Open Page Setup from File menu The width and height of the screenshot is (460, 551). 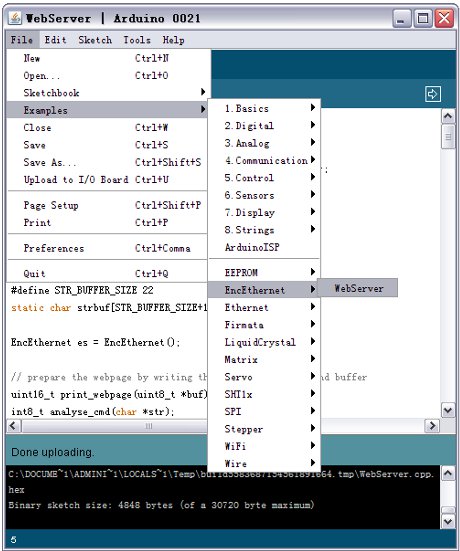(x=107, y=205)
